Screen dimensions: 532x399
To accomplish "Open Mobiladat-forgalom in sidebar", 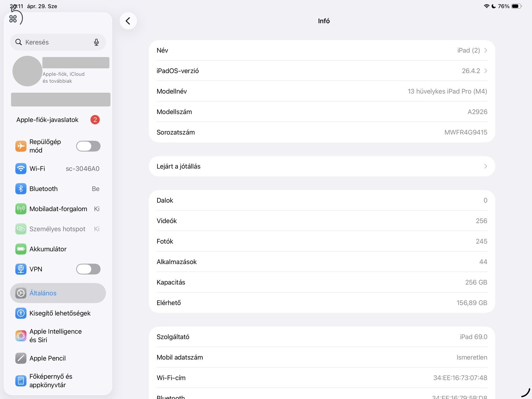I will (58, 209).
